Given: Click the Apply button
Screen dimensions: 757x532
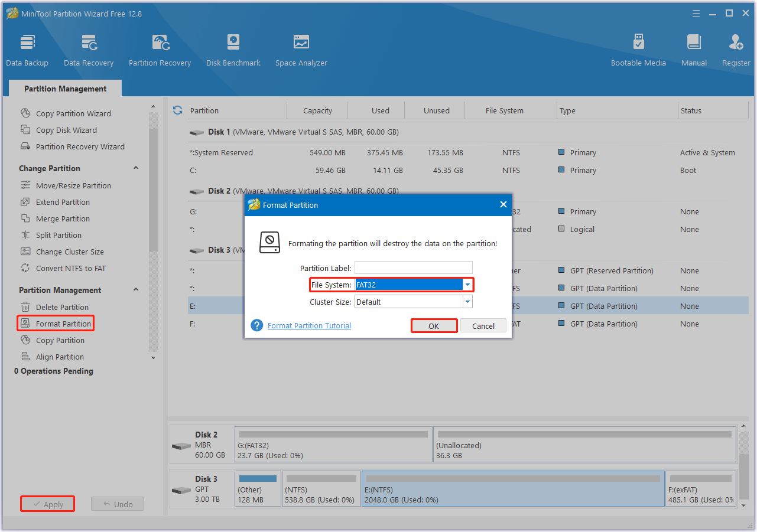Looking at the screenshot, I should coord(48,504).
